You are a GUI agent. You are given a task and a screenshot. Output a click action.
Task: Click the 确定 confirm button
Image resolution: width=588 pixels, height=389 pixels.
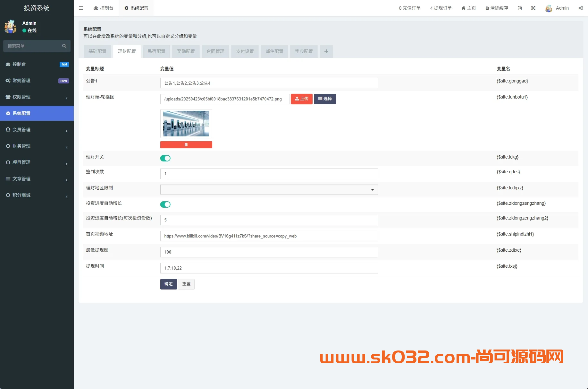coord(168,284)
